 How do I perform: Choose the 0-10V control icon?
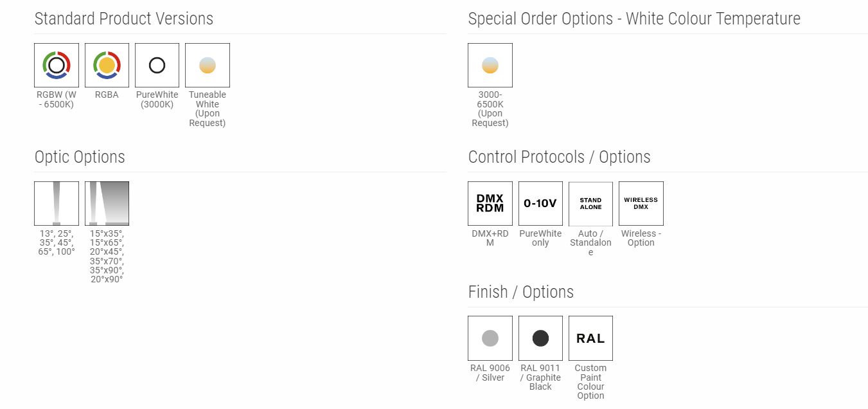pyautogui.click(x=540, y=203)
